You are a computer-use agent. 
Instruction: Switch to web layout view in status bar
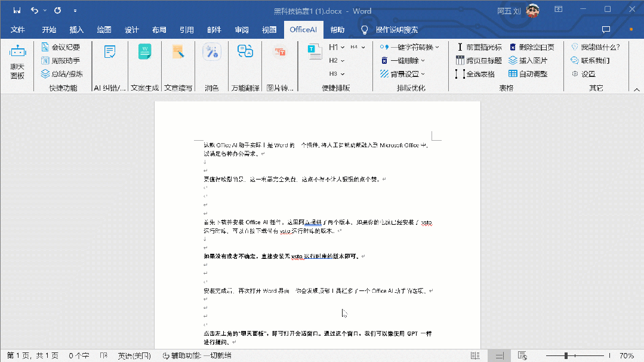click(522, 356)
